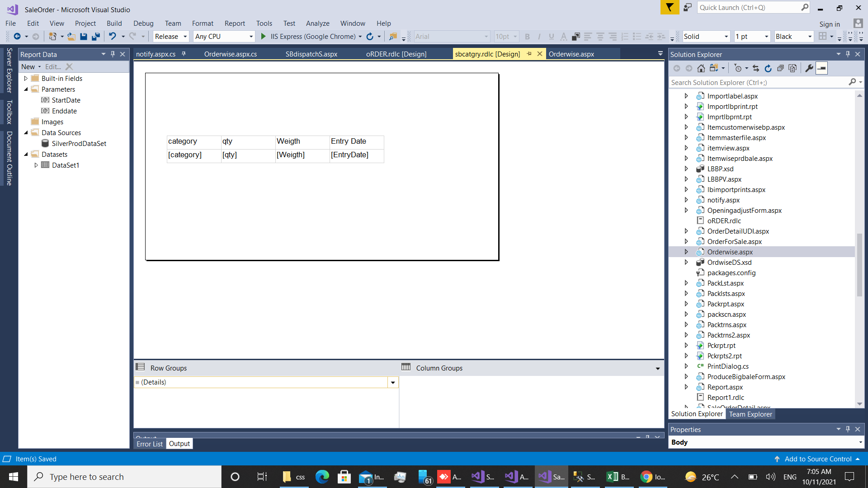Click the Sign in link
The image size is (868, 488).
coord(830,24)
